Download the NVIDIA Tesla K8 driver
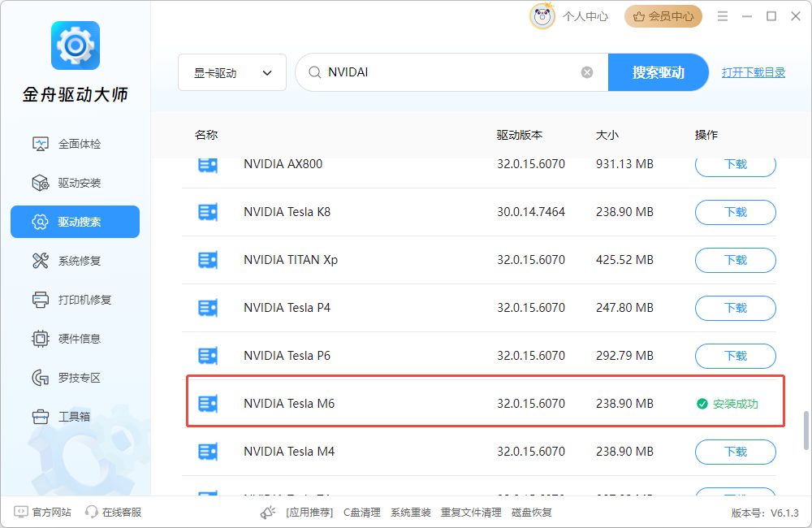 pyautogui.click(x=736, y=213)
